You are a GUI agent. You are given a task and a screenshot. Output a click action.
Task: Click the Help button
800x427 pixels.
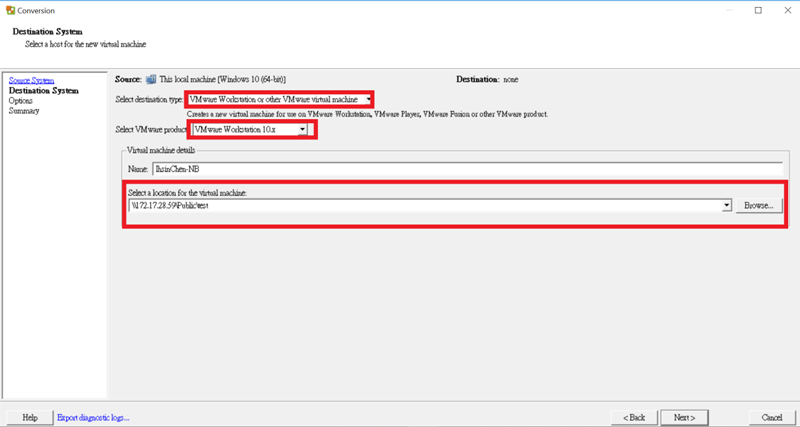(30, 417)
